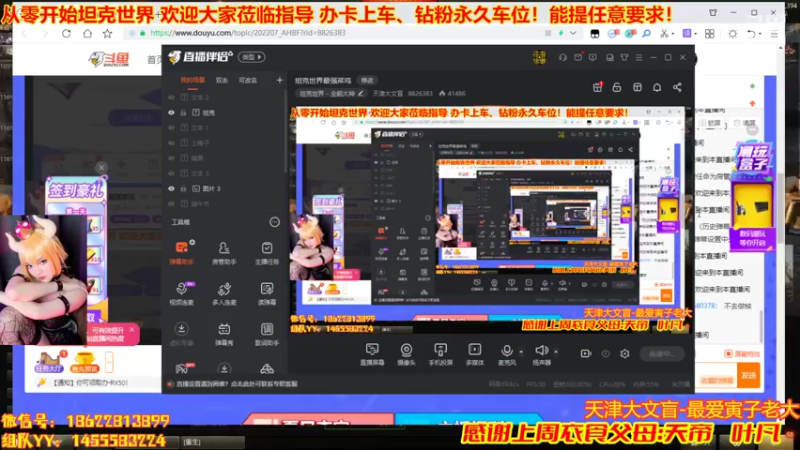
Task: Open the browser undo dropdown arrow
Action: [761, 34]
